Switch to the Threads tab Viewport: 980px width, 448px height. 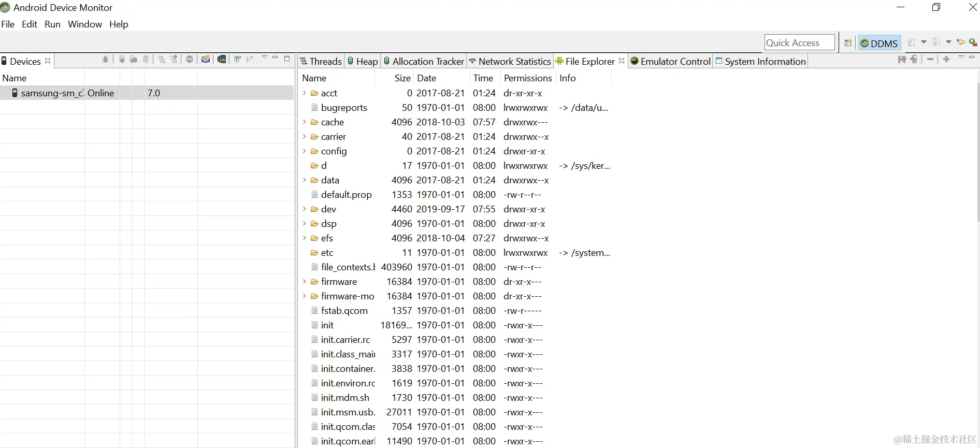point(321,61)
